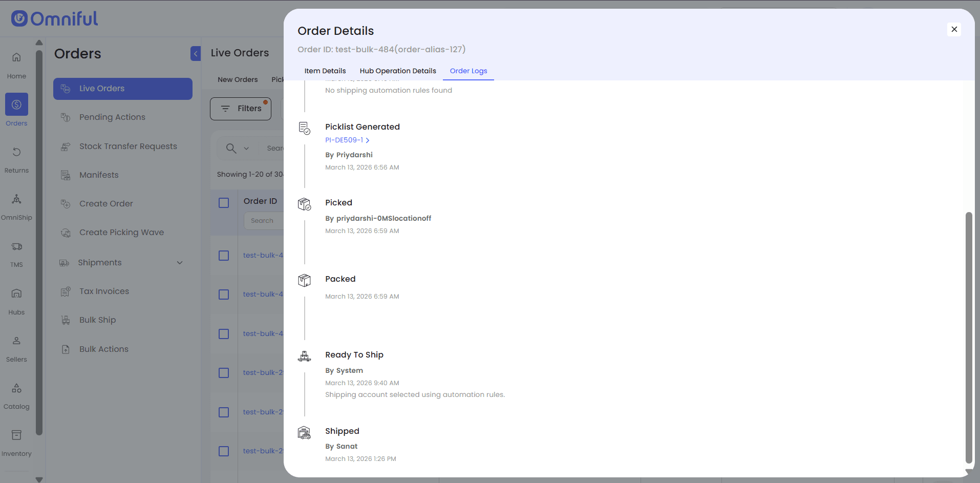Collapse the Orders side panel
Screen dimensions: 980x483
pos(196,54)
